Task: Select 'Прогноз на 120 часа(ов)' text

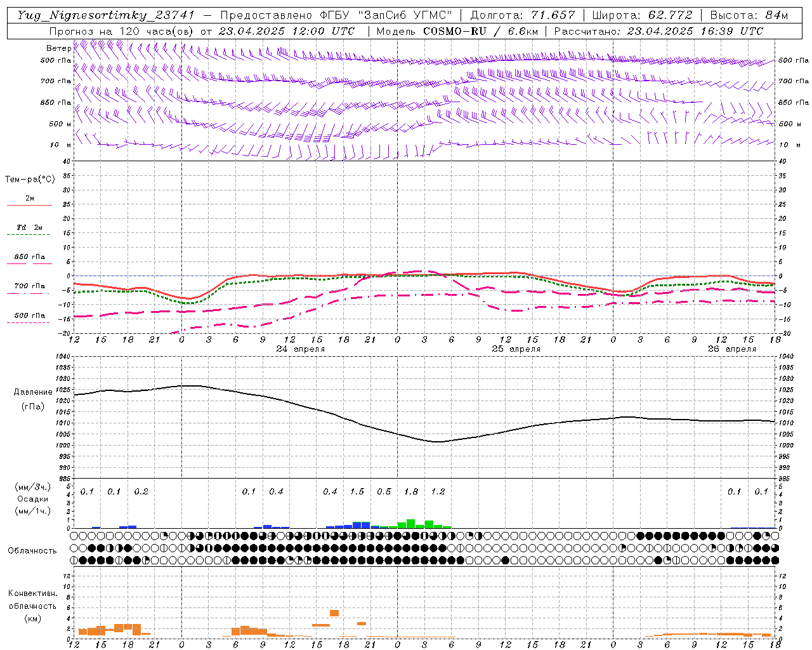Action: click(122, 31)
